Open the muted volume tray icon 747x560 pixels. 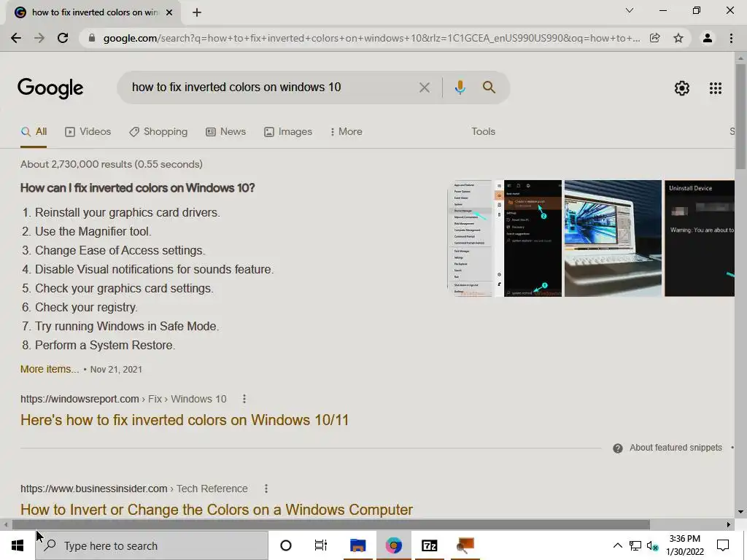coord(653,545)
